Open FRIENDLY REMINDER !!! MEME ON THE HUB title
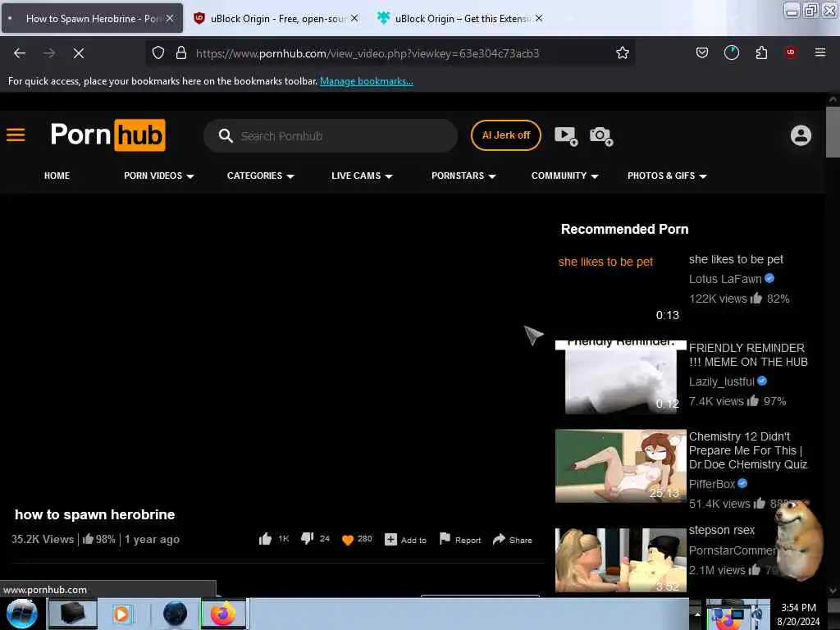The height and width of the screenshot is (630, 840). coord(748,354)
